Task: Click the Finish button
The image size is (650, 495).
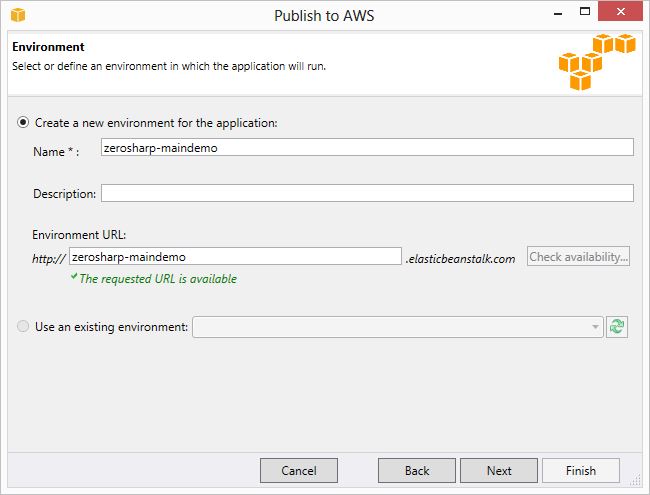Action: (581, 471)
